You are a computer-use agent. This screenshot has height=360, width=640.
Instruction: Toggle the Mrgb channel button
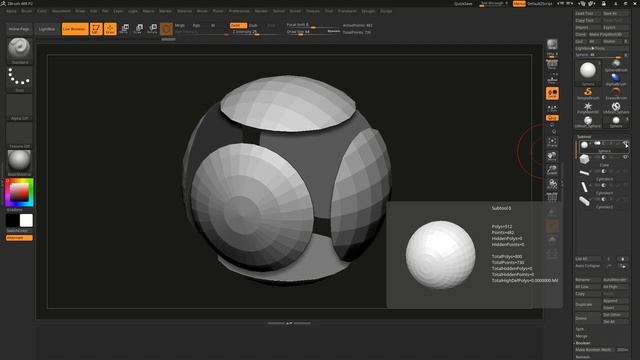click(x=180, y=25)
